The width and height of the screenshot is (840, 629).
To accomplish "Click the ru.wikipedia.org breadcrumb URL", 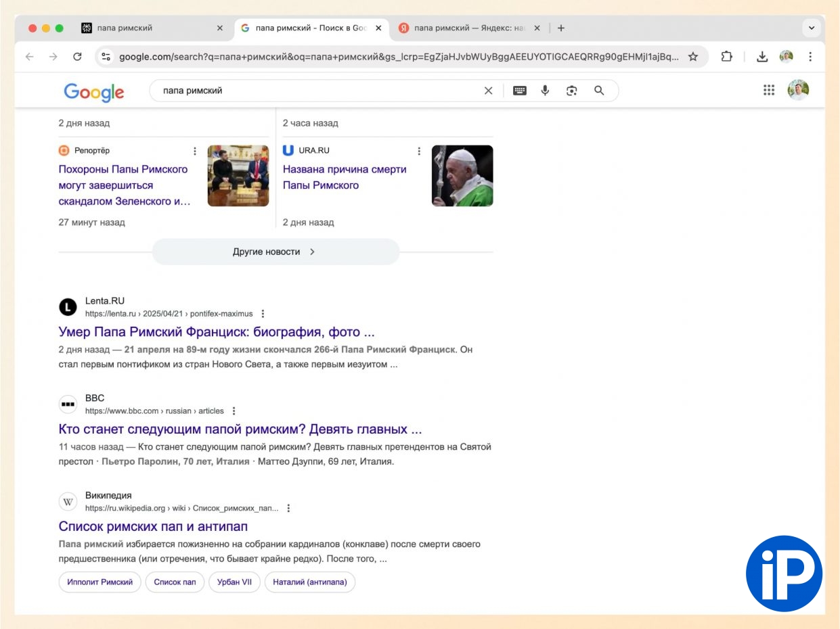I will point(182,509).
